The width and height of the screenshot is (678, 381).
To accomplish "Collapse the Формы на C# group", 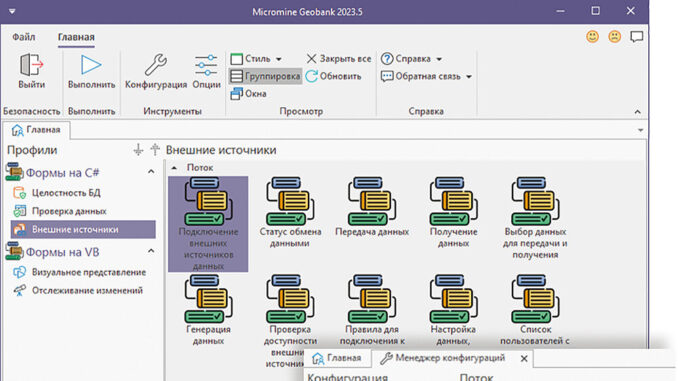I will (151, 172).
